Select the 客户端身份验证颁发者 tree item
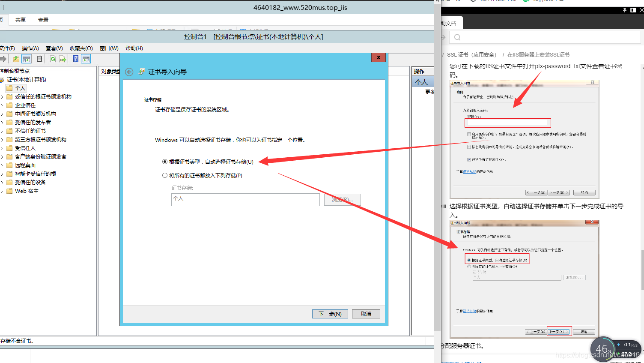This screenshot has height=363, width=644. click(41, 157)
